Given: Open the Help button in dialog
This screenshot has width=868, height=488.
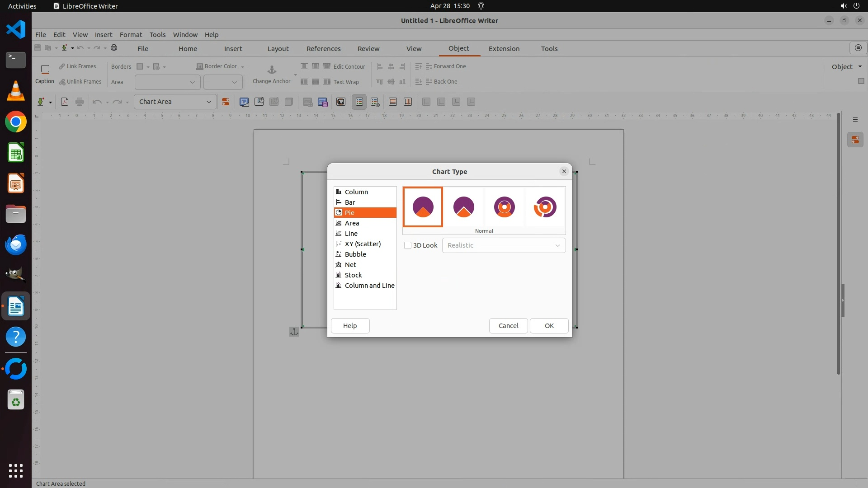Looking at the screenshot, I should (350, 326).
